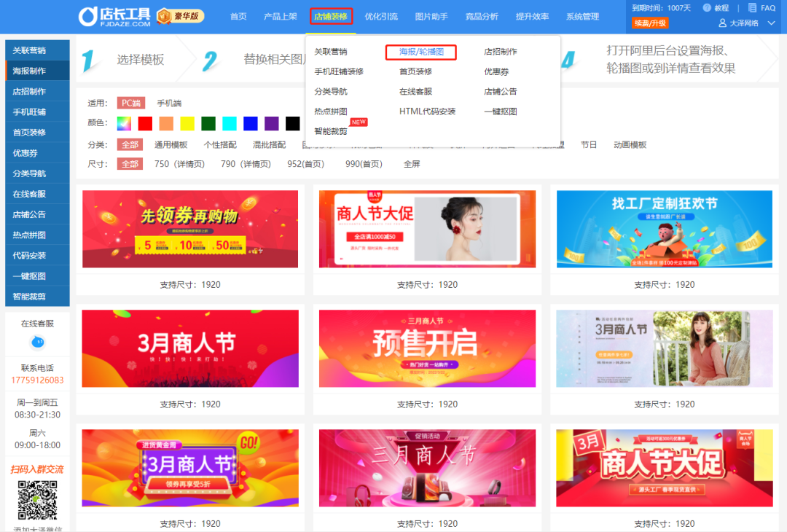
Task: Open the 竞品分析 nav menu
Action: [482, 17]
